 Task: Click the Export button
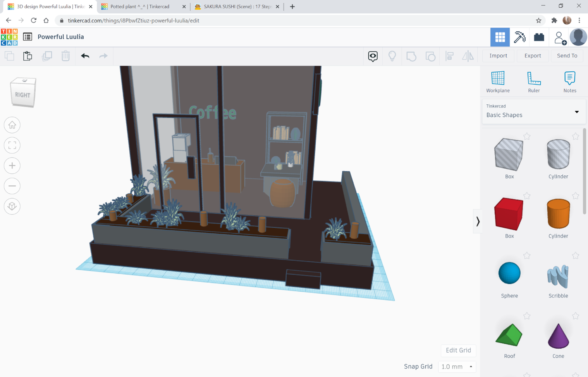point(533,55)
